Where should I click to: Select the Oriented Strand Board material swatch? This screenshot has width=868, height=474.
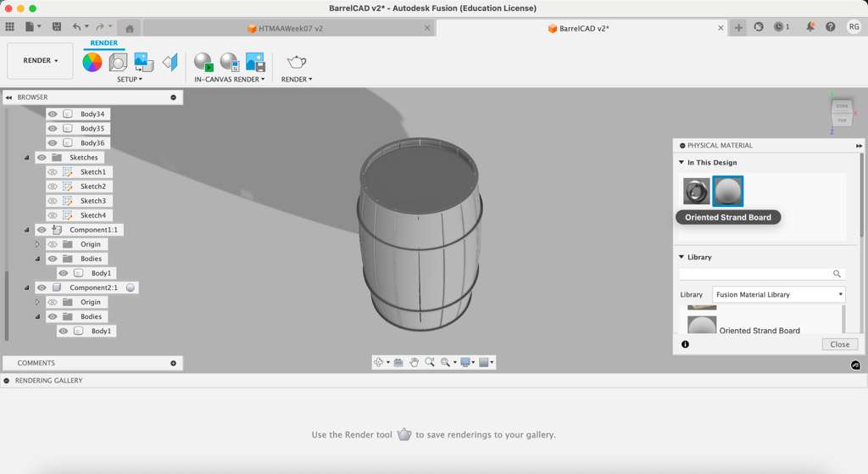727,191
